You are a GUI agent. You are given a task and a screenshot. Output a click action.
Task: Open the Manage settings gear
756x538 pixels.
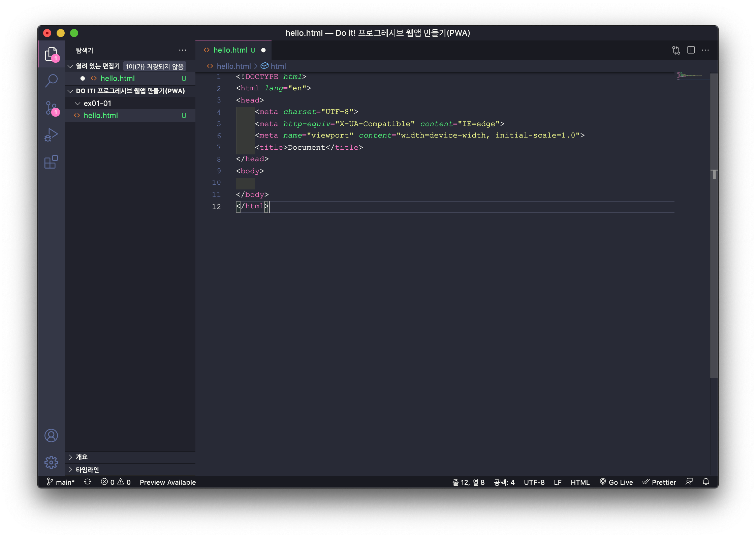click(x=51, y=462)
